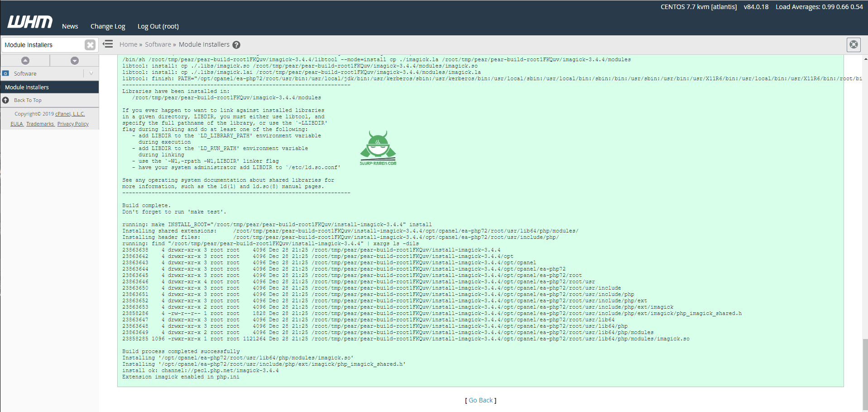
Task: Click the CENTOS 7.7 kvm [atlantis] text
Action: click(699, 7)
